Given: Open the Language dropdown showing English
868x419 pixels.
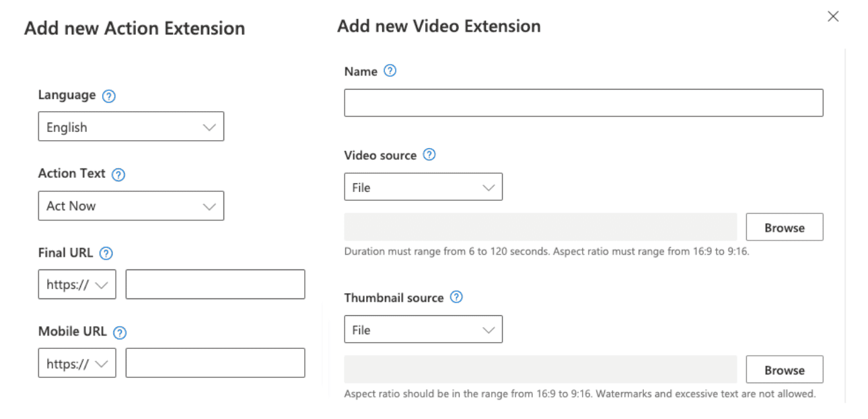Looking at the screenshot, I should click(x=131, y=127).
